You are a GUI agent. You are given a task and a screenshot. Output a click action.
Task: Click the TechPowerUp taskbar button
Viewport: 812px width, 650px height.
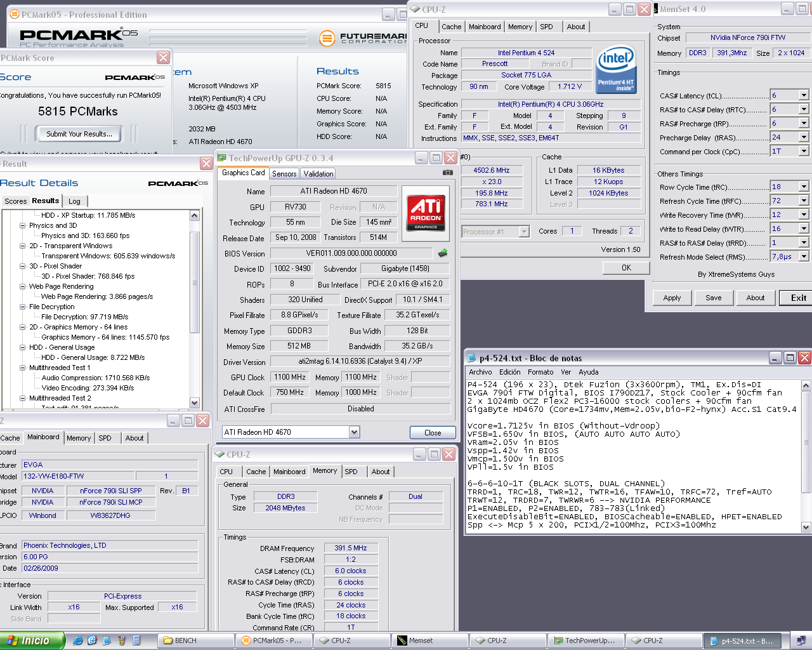[x=586, y=640]
